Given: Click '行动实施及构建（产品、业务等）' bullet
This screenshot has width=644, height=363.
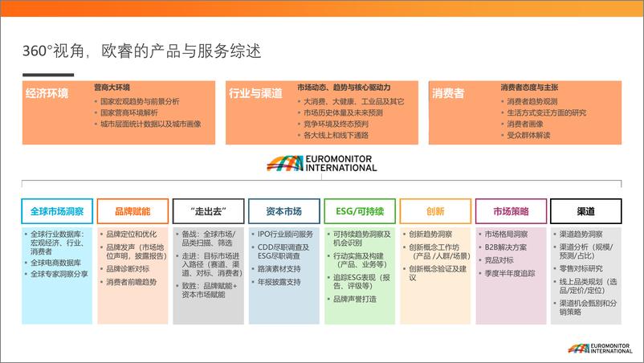Looking at the screenshot, I should (x=361, y=260).
